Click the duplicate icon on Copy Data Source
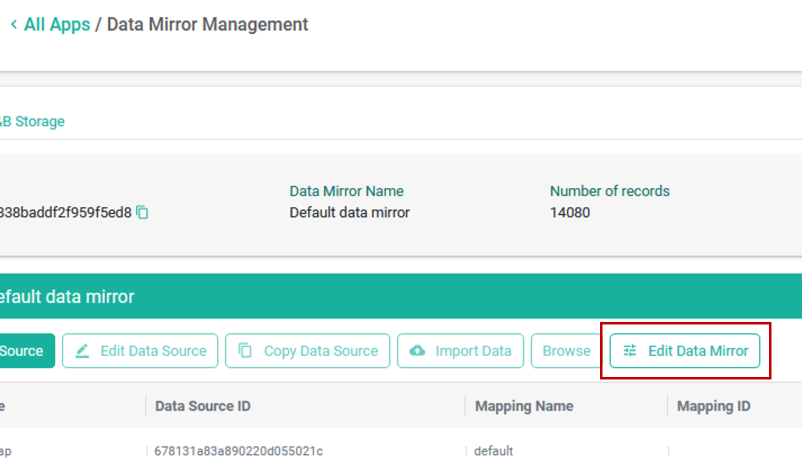The image size is (802, 458). pyautogui.click(x=245, y=351)
